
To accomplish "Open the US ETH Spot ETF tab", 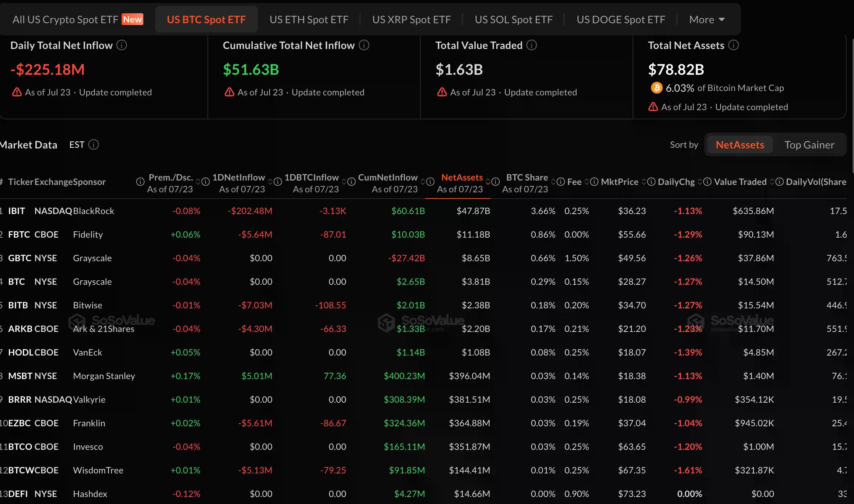I will pos(309,20).
